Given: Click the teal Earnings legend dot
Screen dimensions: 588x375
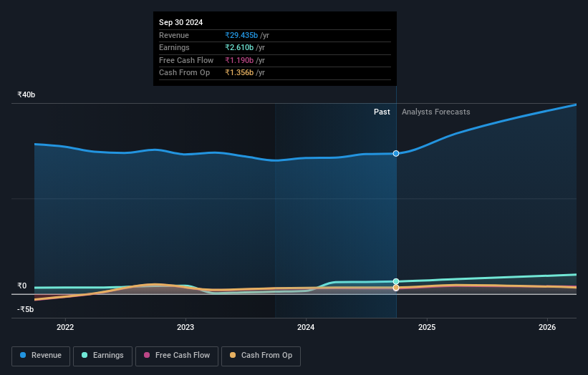Looking at the screenshot, I should tap(85, 355).
